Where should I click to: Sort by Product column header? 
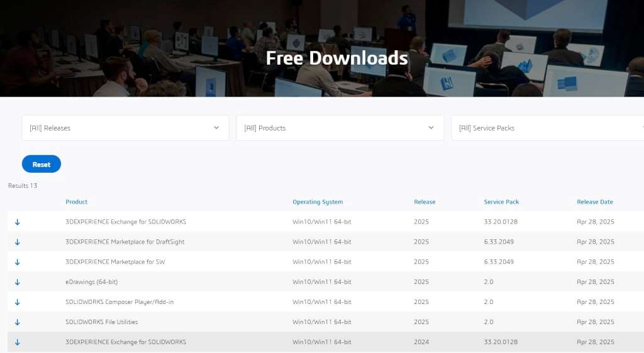(x=76, y=202)
